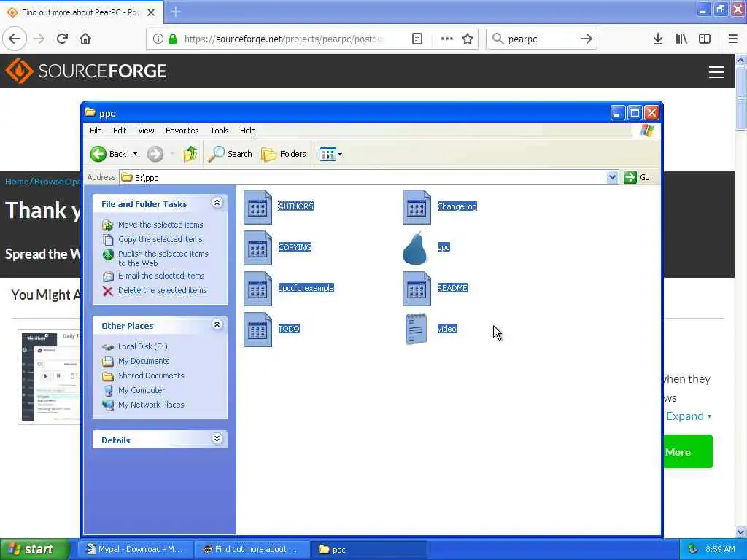The width and height of the screenshot is (747, 560).
Task: Click Copy the selected items
Action: pos(160,239)
